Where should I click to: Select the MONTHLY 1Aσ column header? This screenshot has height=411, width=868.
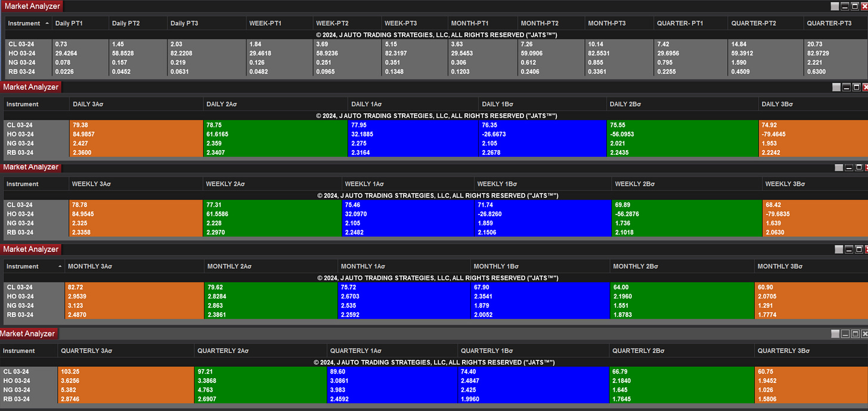(404, 266)
